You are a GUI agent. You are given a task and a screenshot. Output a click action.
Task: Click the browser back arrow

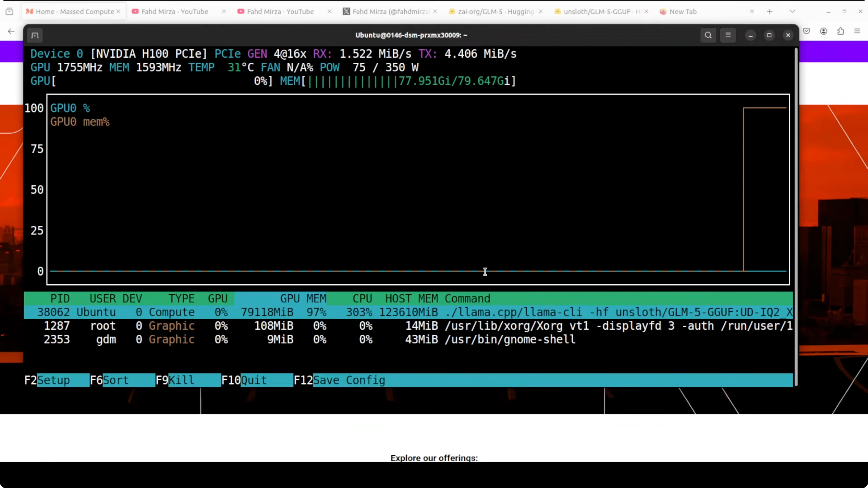(x=11, y=31)
